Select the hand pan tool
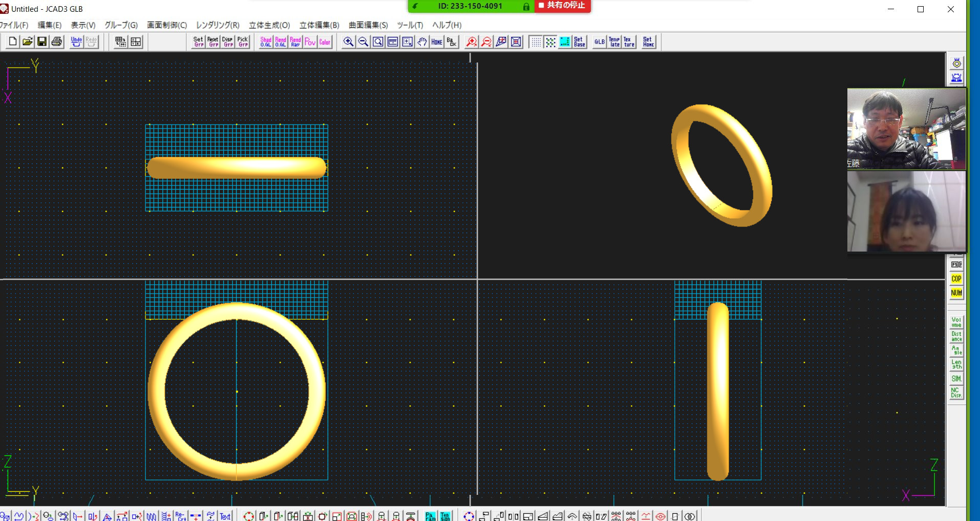Viewport: 980px width, 521px height. coord(422,42)
